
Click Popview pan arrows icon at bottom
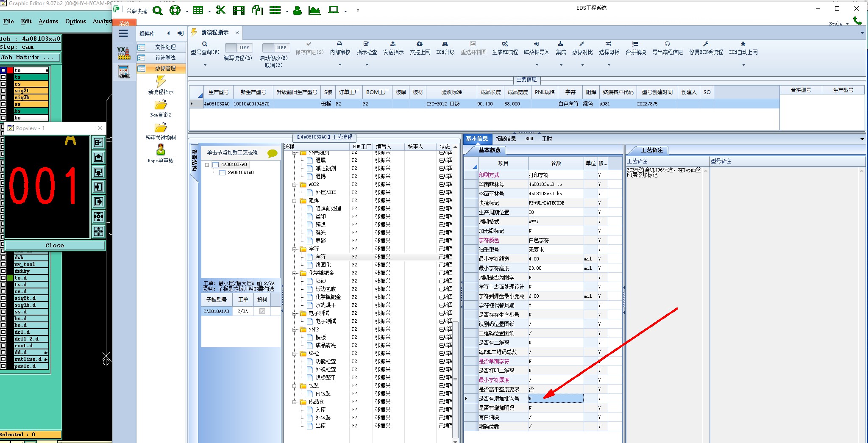coord(98,232)
